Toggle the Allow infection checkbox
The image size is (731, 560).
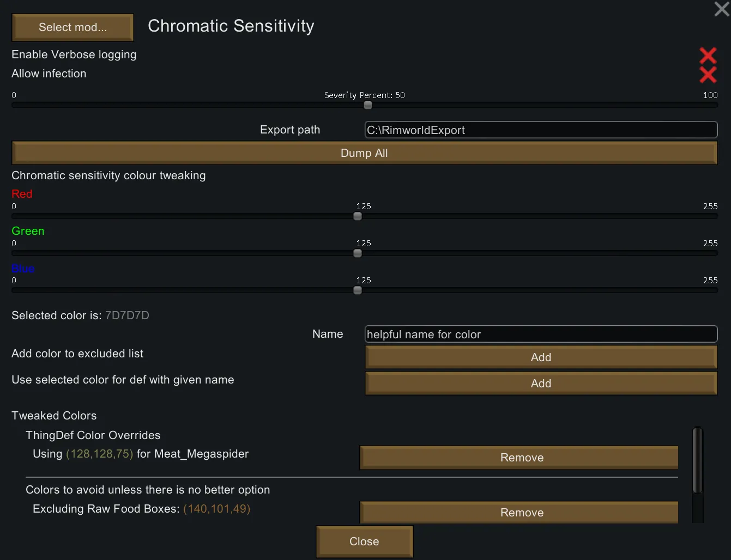(x=708, y=74)
